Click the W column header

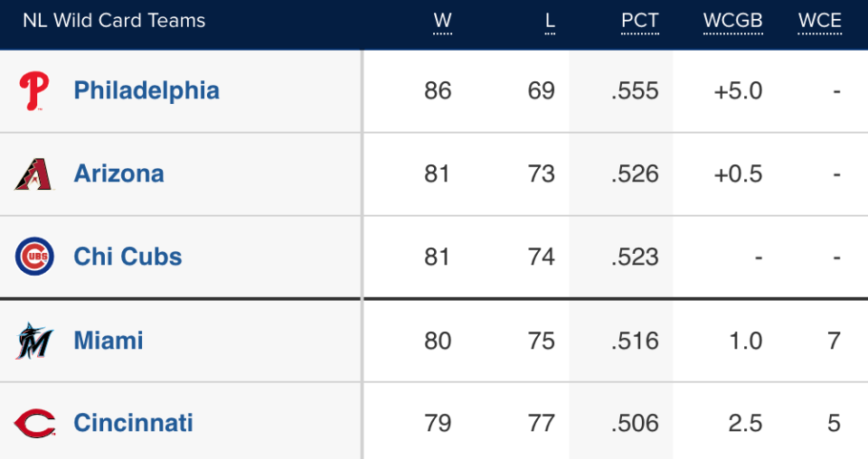coord(442,21)
